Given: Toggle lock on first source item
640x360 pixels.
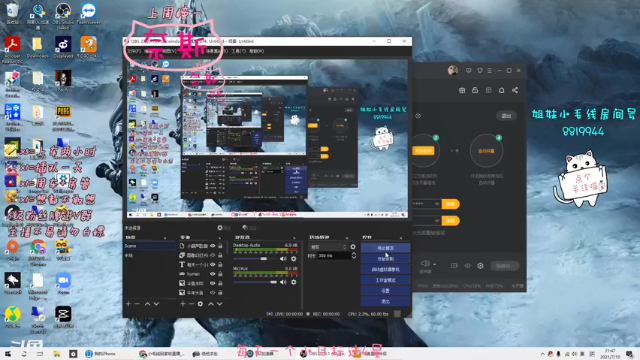Looking at the screenshot, I should [220, 246].
